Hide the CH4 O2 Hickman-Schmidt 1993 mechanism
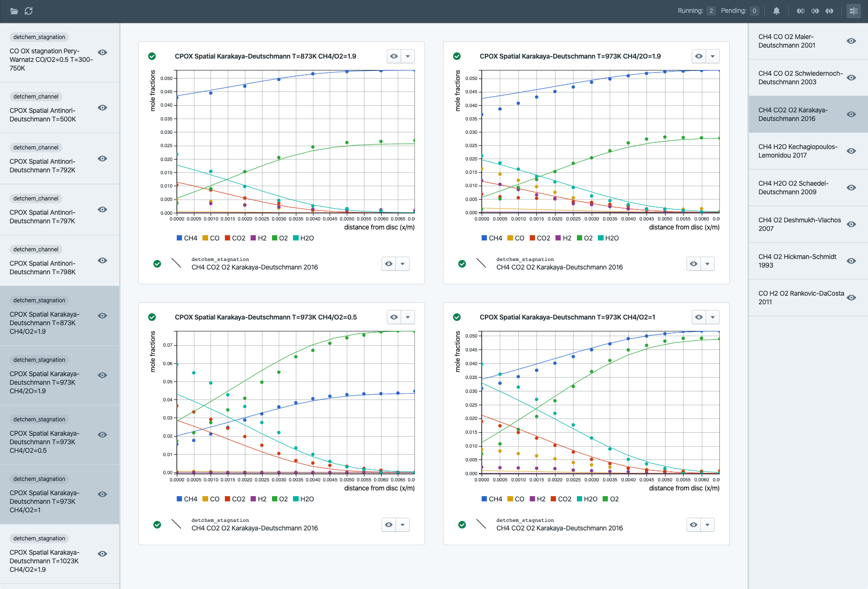The width and height of the screenshot is (868, 589). [x=851, y=261]
